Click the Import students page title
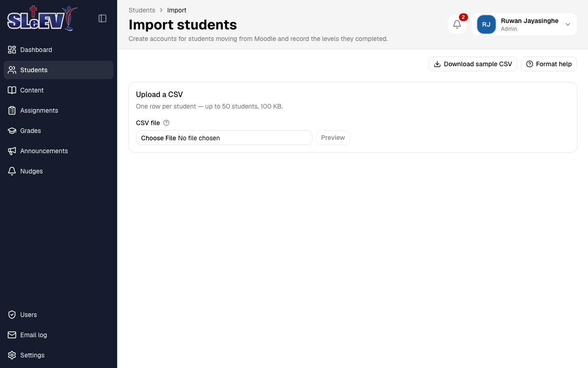588x368 pixels. [183, 24]
